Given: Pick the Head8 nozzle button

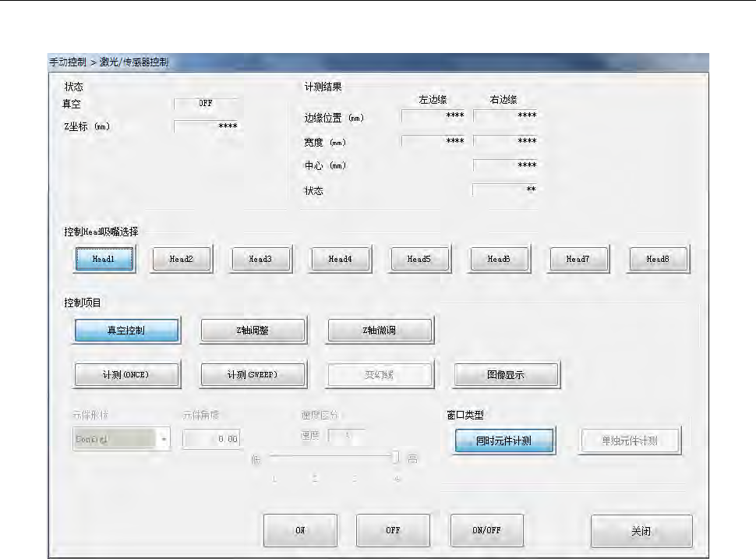Looking at the screenshot, I should (658, 259).
